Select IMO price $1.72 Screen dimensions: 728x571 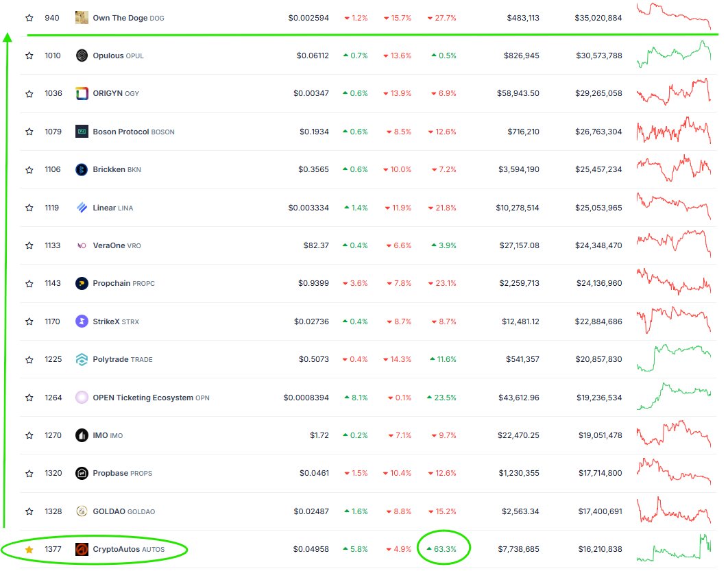(x=319, y=435)
